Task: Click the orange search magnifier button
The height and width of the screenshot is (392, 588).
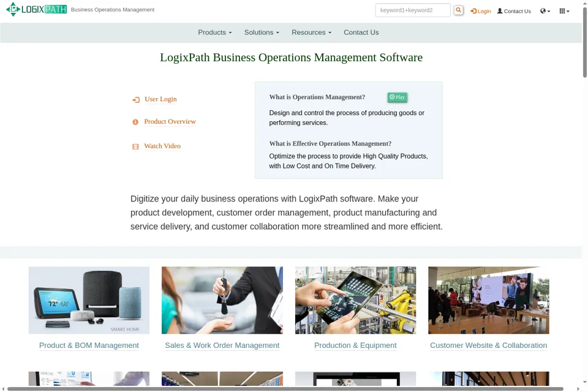Action: (x=458, y=10)
